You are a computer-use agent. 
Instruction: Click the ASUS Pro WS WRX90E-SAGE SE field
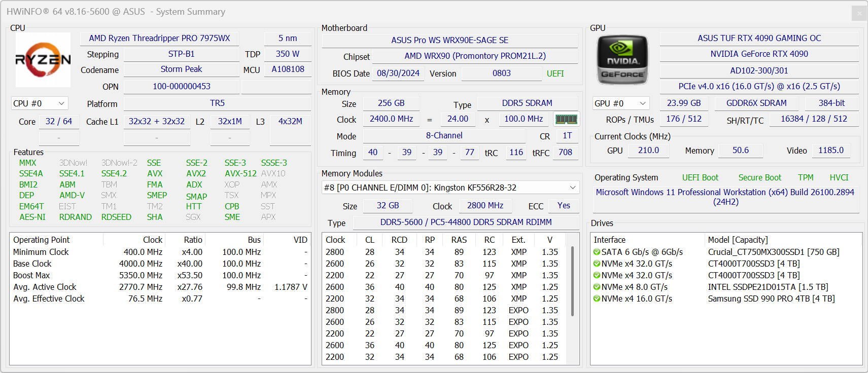click(449, 40)
